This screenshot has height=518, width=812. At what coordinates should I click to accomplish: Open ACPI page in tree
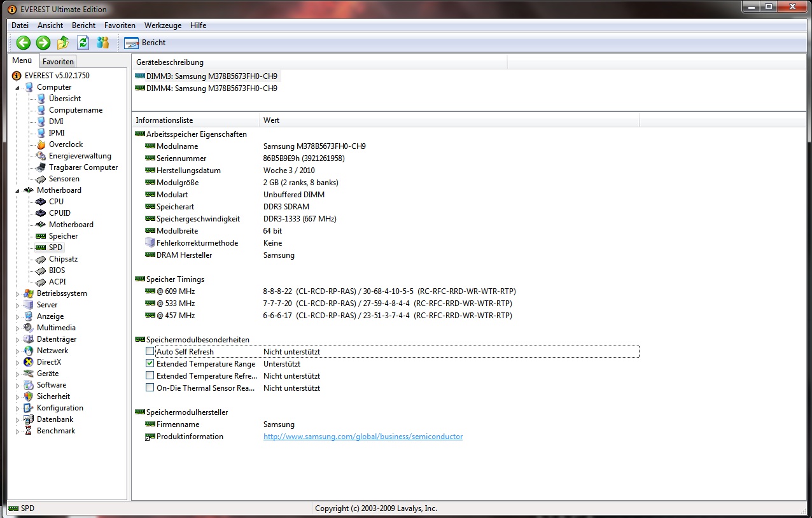(57, 282)
